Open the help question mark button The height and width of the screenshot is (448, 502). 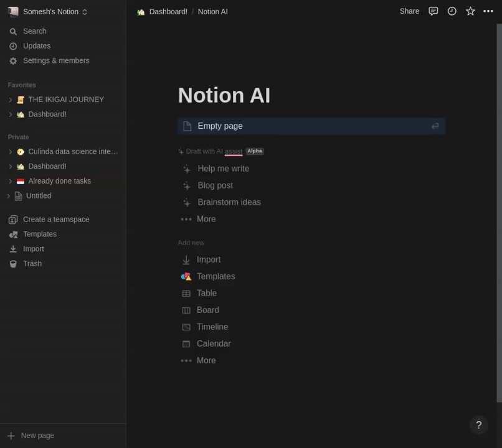[x=478, y=425]
